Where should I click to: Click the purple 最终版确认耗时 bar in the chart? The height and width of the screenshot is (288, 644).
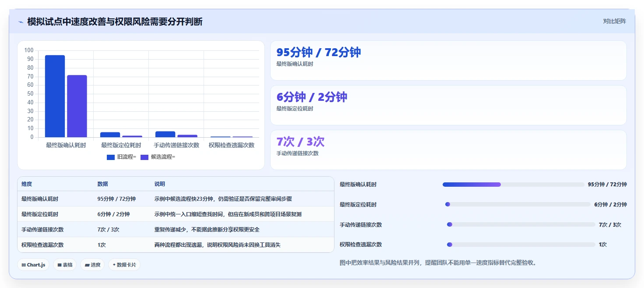point(77,106)
